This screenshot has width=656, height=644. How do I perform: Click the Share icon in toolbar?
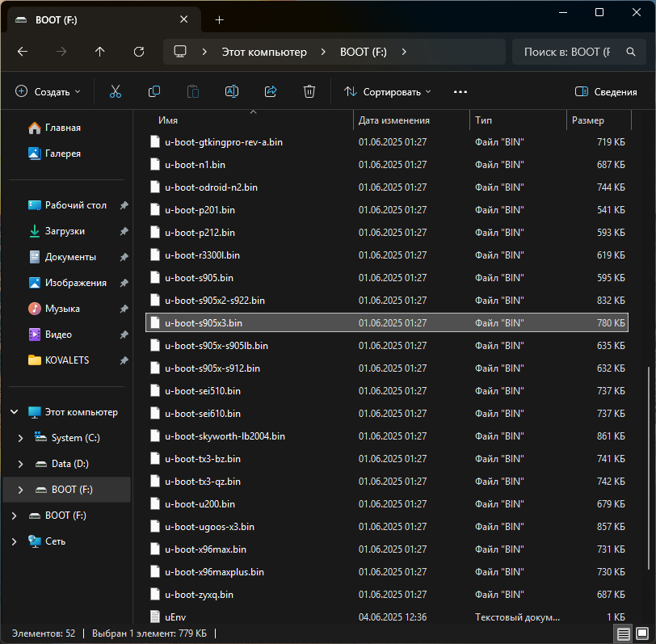271,92
